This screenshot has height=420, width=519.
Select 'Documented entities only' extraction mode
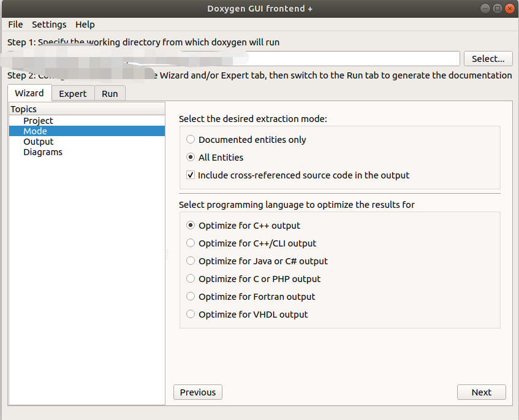(x=190, y=139)
